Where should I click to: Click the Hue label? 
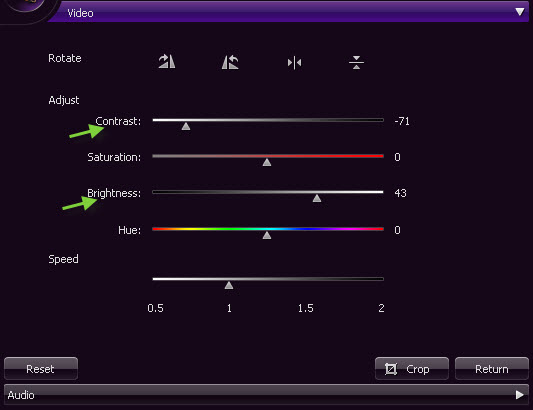[x=130, y=230]
